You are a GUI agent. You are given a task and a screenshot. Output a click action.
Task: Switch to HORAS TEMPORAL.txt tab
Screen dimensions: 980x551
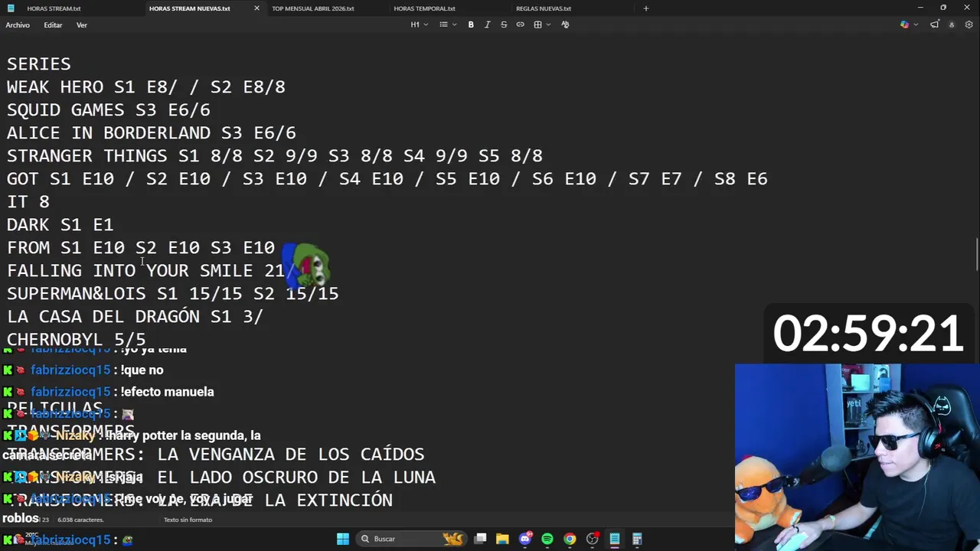[x=424, y=8]
